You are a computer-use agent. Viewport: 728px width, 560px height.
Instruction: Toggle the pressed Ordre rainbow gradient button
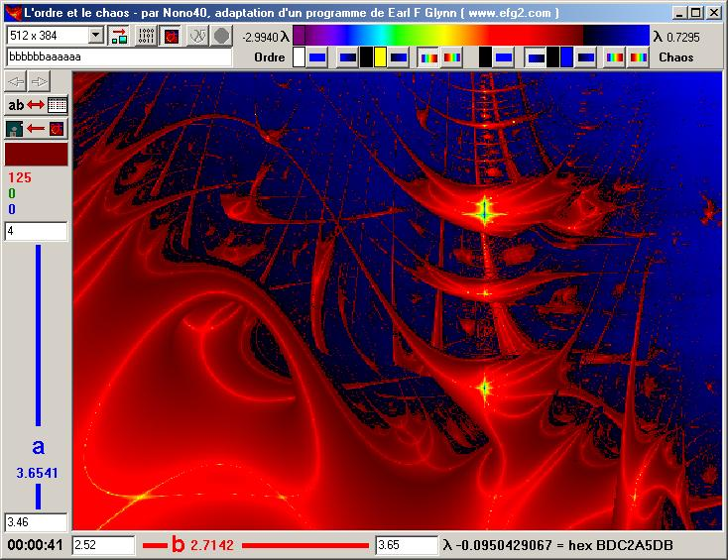point(427,57)
